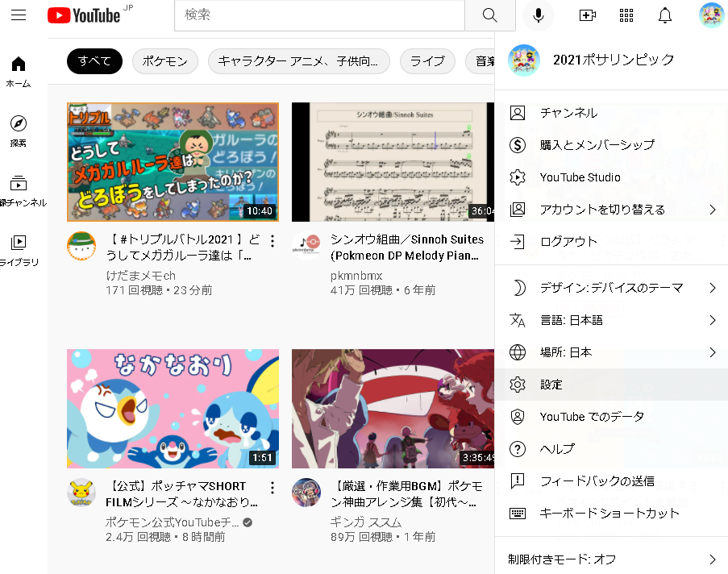This screenshot has width=728, height=574.
Task: Select キーボード ショートカット menu entry
Action: point(611,514)
